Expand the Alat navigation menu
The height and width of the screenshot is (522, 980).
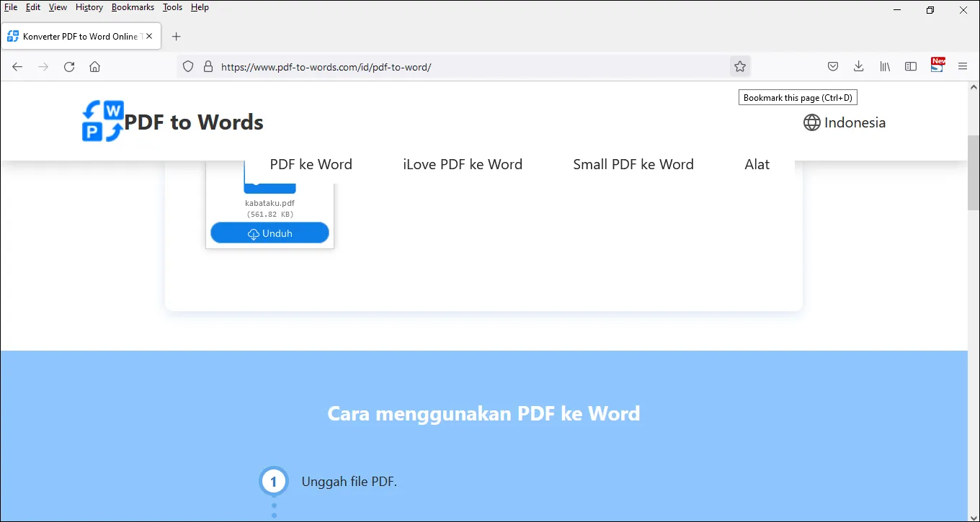pyautogui.click(x=757, y=164)
